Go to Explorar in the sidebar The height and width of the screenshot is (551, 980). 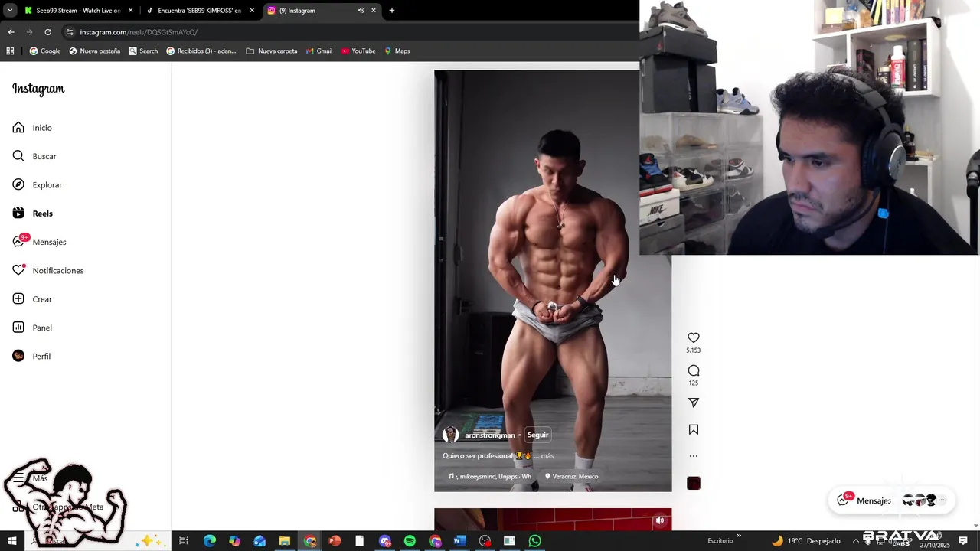(37, 185)
